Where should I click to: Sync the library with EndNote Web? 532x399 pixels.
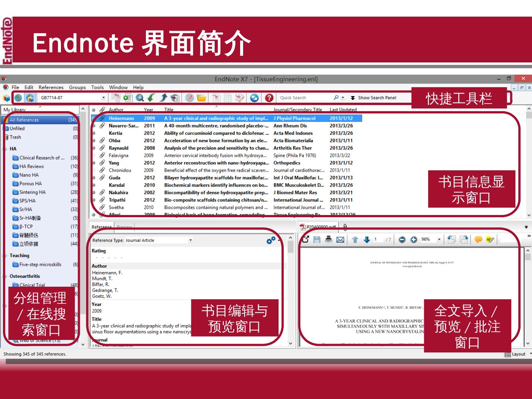click(x=254, y=98)
